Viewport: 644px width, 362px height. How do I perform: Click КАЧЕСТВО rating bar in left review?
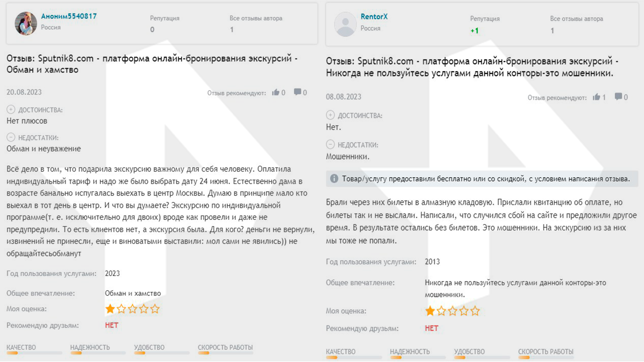(34, 353)
